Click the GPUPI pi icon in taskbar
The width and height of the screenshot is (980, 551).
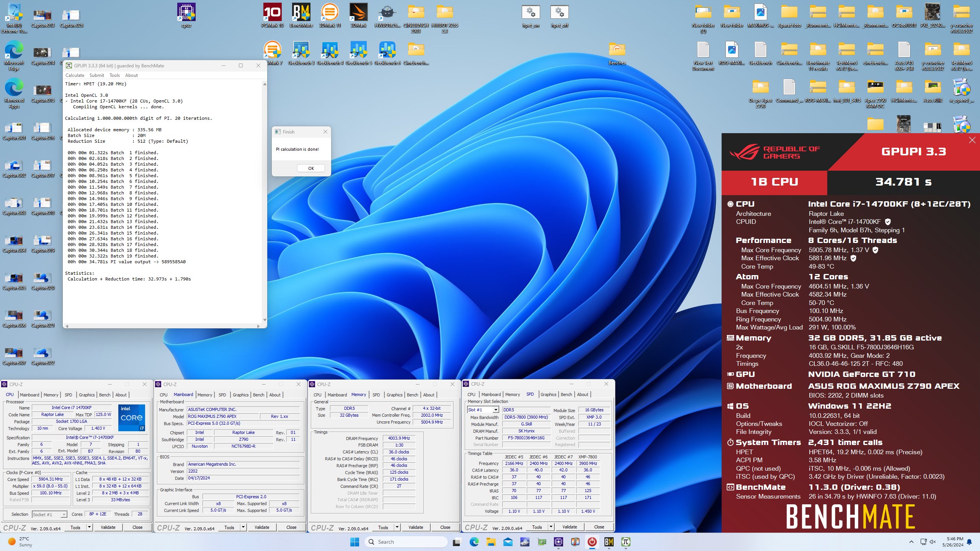pos(626,542)
